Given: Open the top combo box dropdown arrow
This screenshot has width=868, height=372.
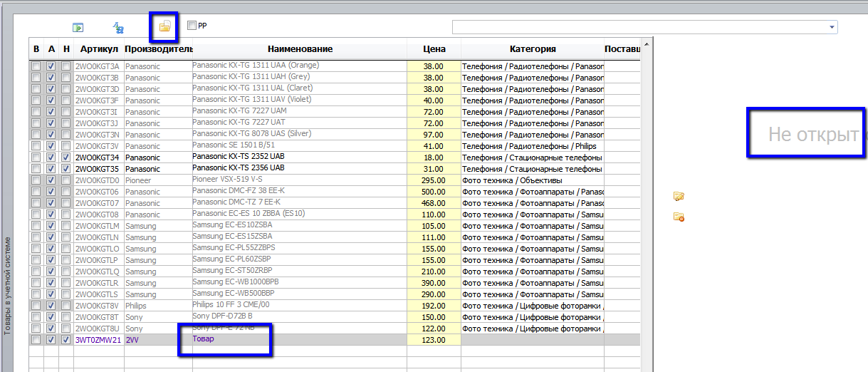Looking at the screenshot, I should pyautogui.click(x=832, y=27).
